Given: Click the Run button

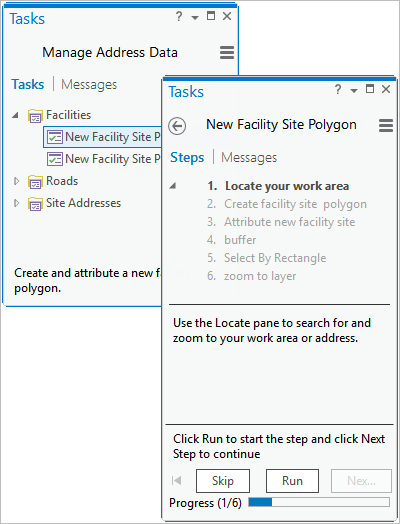Looking at the screenshot, I should pyautogui.click(x=292, y=481).
